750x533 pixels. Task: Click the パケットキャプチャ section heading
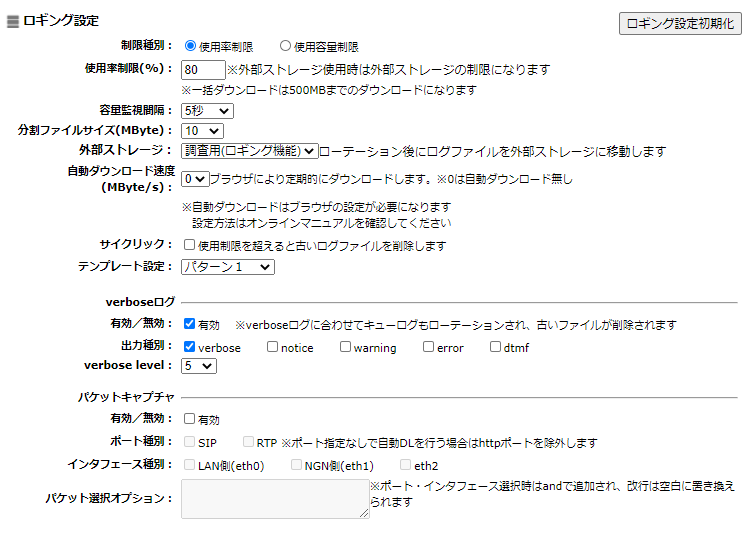coord(126,397)
